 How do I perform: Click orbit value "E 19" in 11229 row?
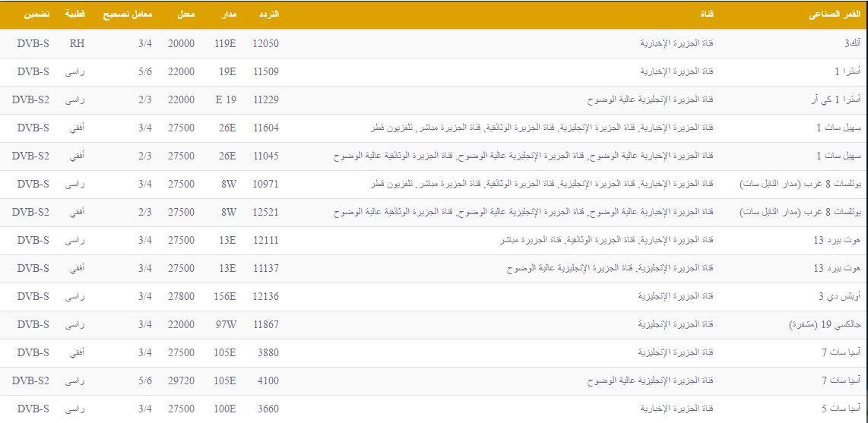click(227, 100)
